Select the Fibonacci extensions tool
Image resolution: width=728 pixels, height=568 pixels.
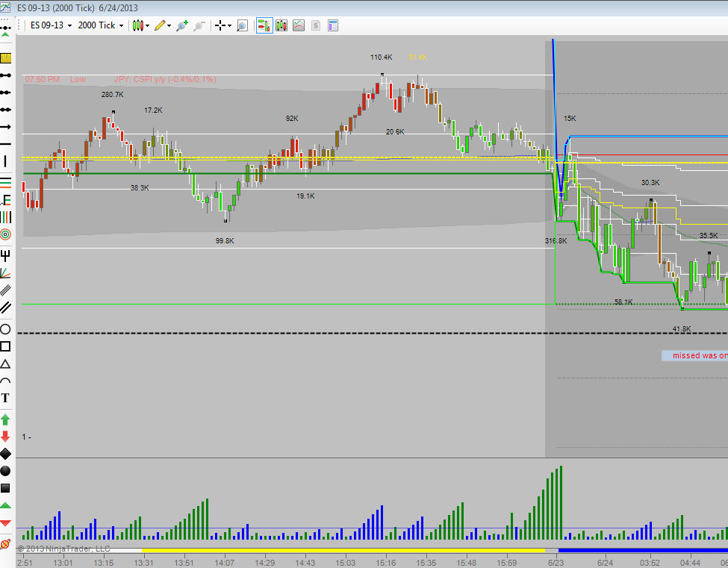5,199
